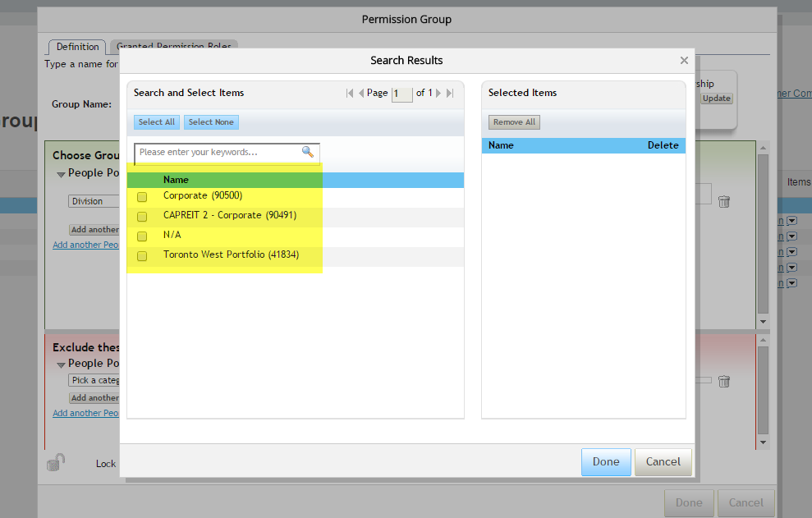Click Done in Permission Group window
812x518 pixels.
point(690,503)
